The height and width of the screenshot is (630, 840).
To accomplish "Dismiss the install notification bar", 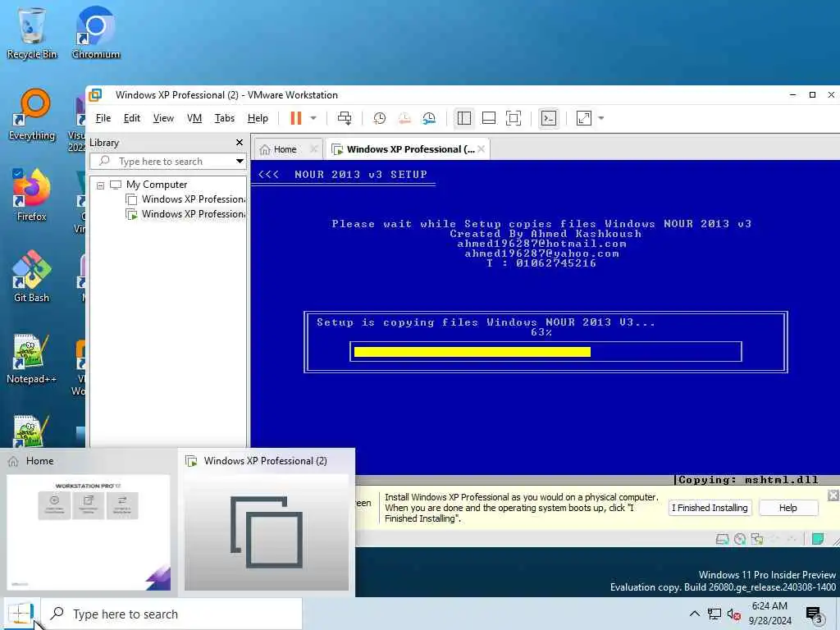I will 833,495.
